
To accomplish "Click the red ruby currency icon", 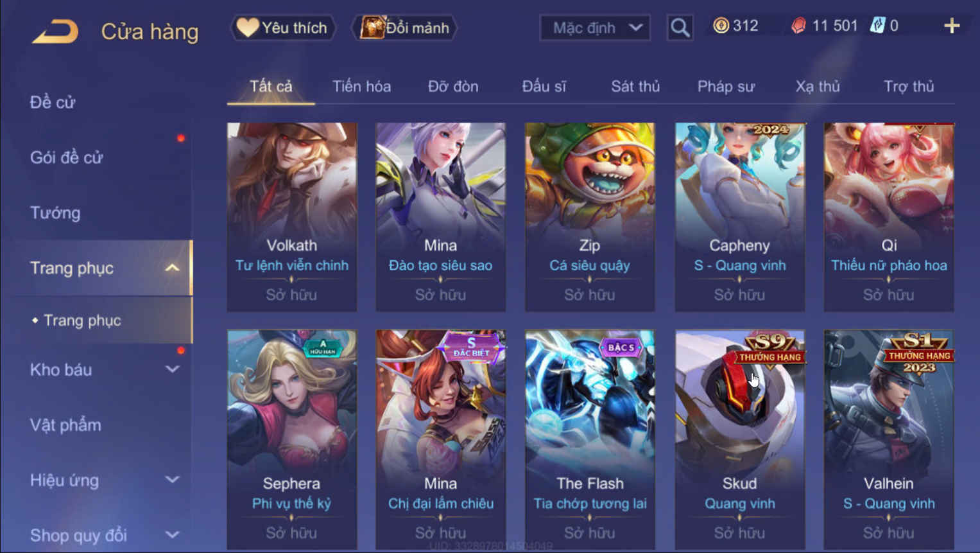I will [x=798, y=26].
